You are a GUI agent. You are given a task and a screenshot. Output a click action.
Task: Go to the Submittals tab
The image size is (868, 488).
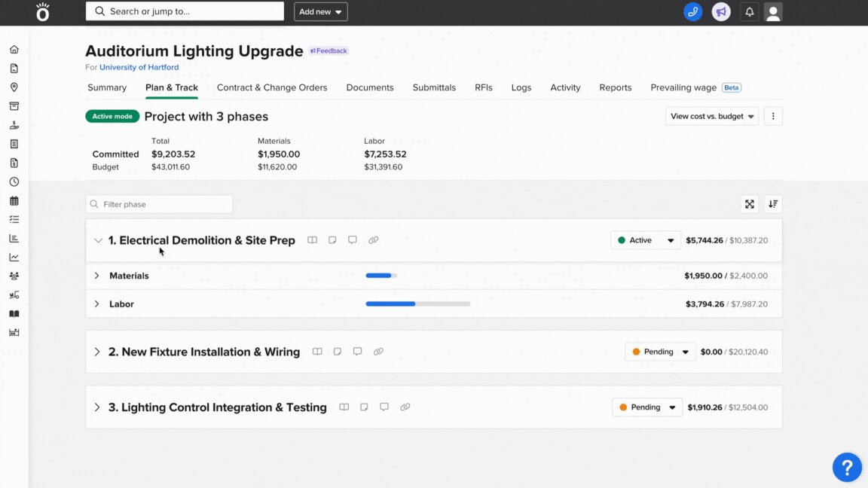[434, 87]
